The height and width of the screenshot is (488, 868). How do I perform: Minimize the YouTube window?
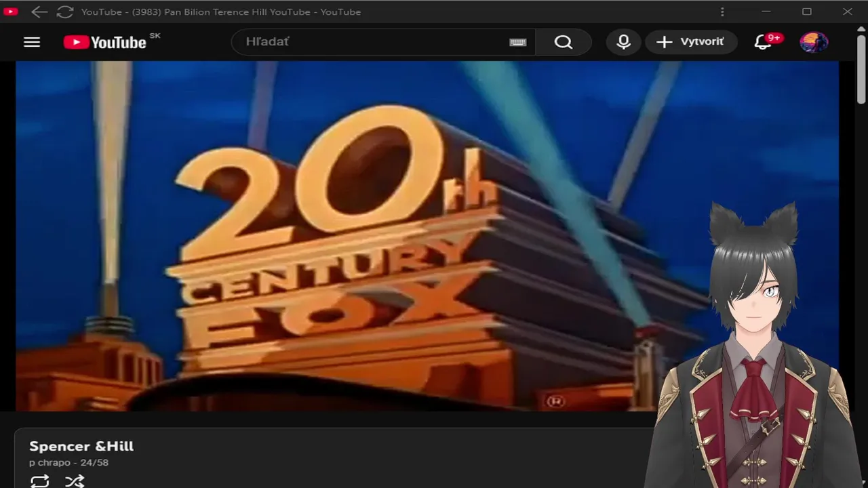(766, 12)
